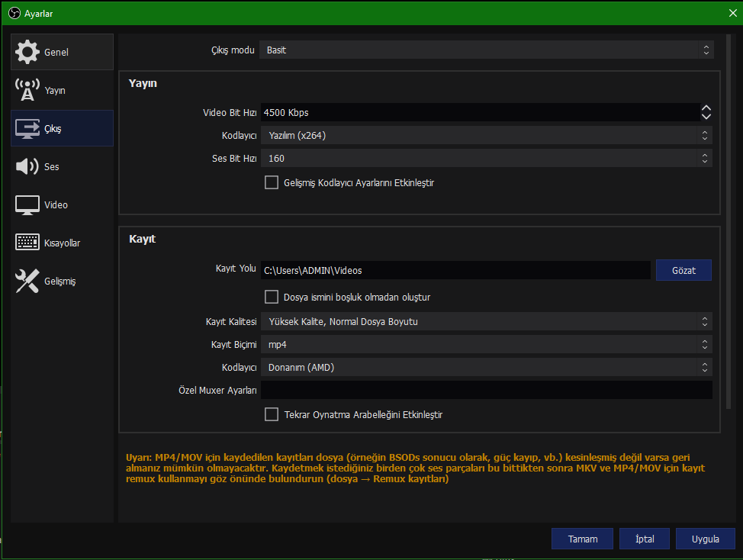
Task: Click the Çıkış monitor arrow icon
Action: (27, 128)
